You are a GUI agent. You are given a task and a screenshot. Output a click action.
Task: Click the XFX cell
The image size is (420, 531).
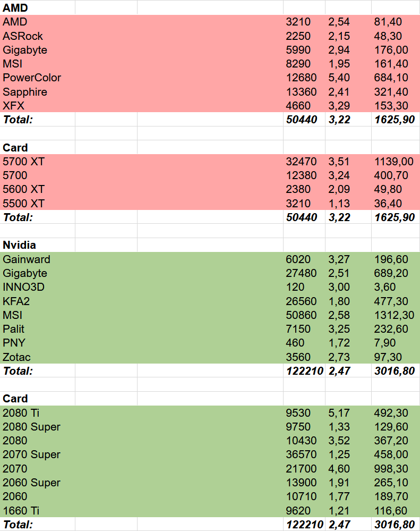[13, 106]
